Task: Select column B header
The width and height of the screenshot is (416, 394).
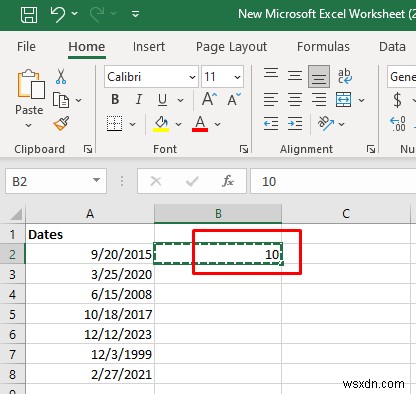Action: (218, 213)
